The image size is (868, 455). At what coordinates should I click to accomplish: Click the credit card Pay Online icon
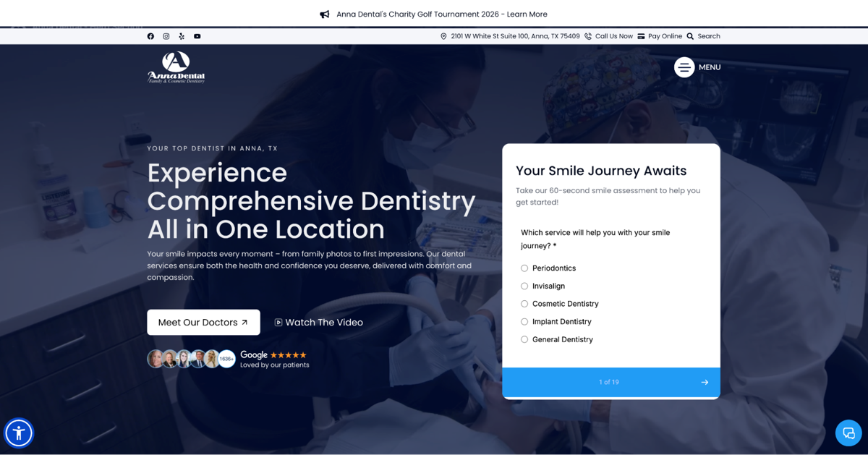click(641, 36)
